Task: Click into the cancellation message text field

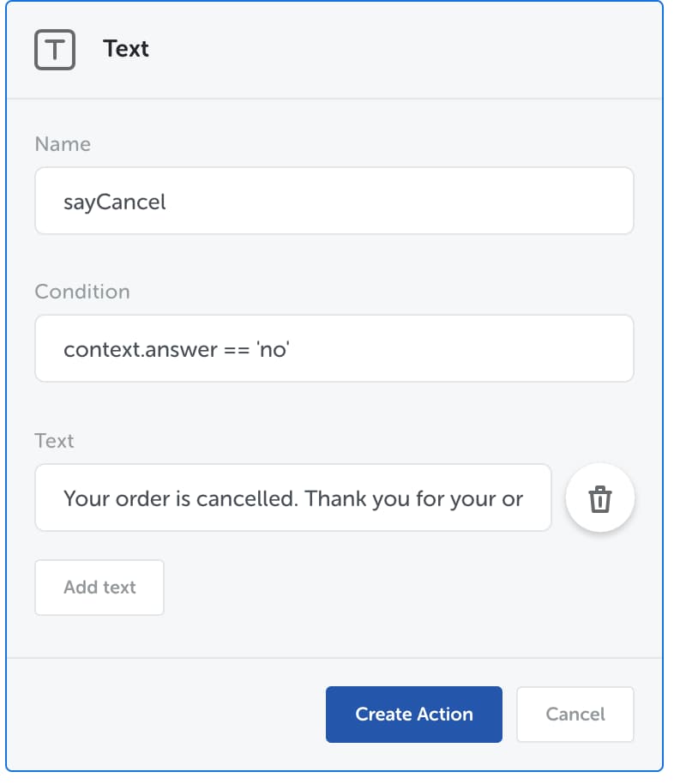Action: click(293, 498)
